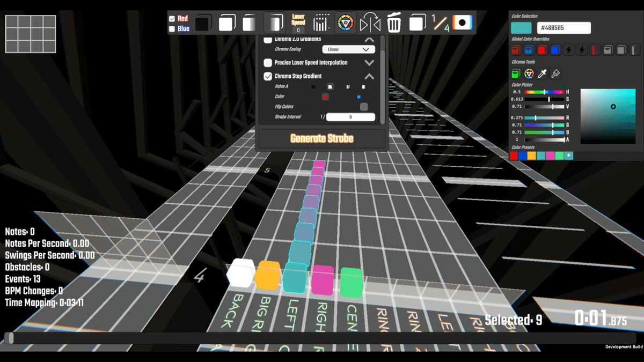Screen dimensions: 644x362
Task: Click Generate Strobe button
Action: (322, 138)
